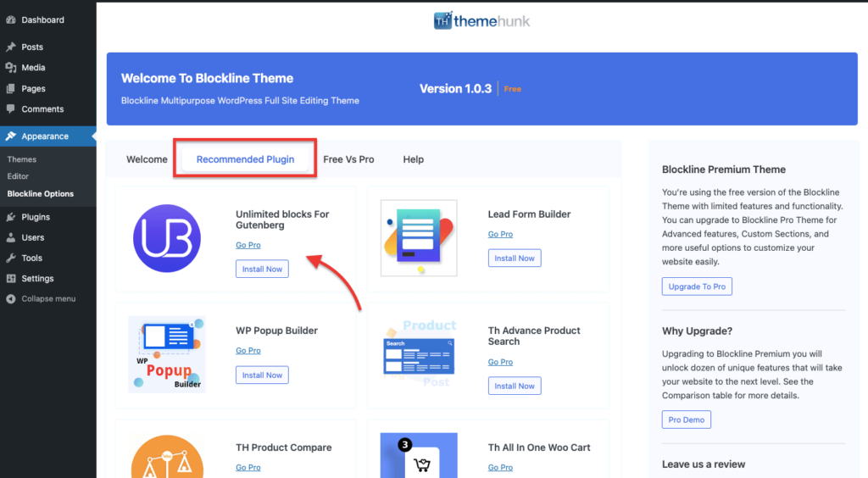Install Th Advance Product Search plugin
The width and height of the screenshot is (868, 478).
pyautogui.click(x=515, y=386)
